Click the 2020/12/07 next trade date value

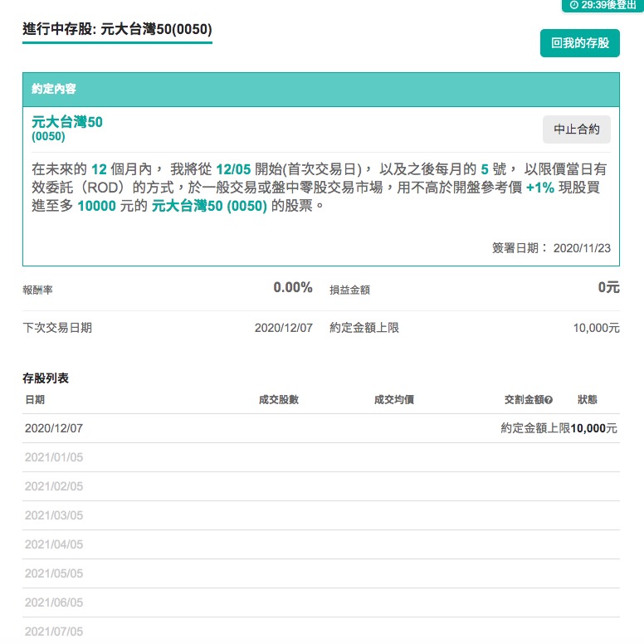click(x=283, y=328)
